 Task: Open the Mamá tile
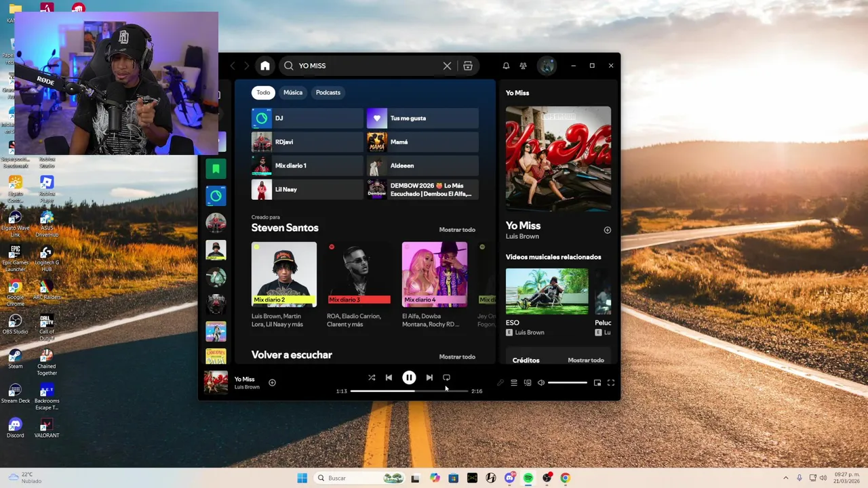click(422, 142)
